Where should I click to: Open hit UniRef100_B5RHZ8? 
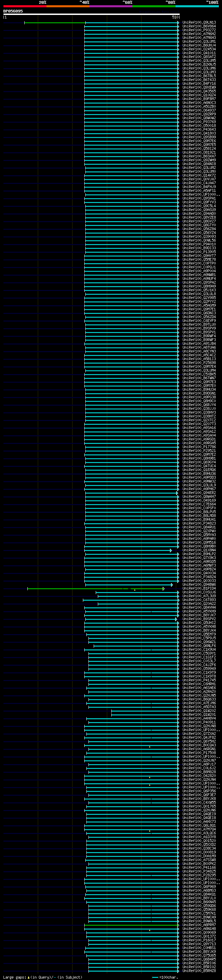click(199, 971)
